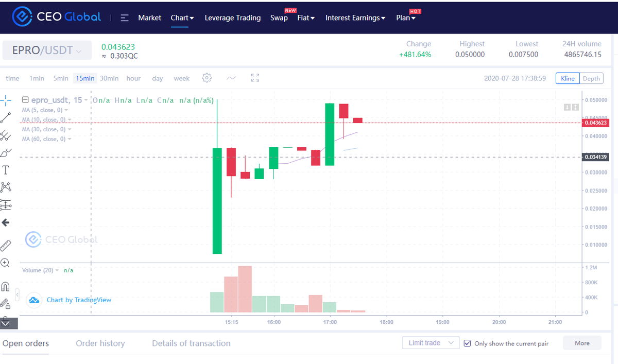Select the 30min interval
Screen dimensions: 618x364
coord(109,78)
